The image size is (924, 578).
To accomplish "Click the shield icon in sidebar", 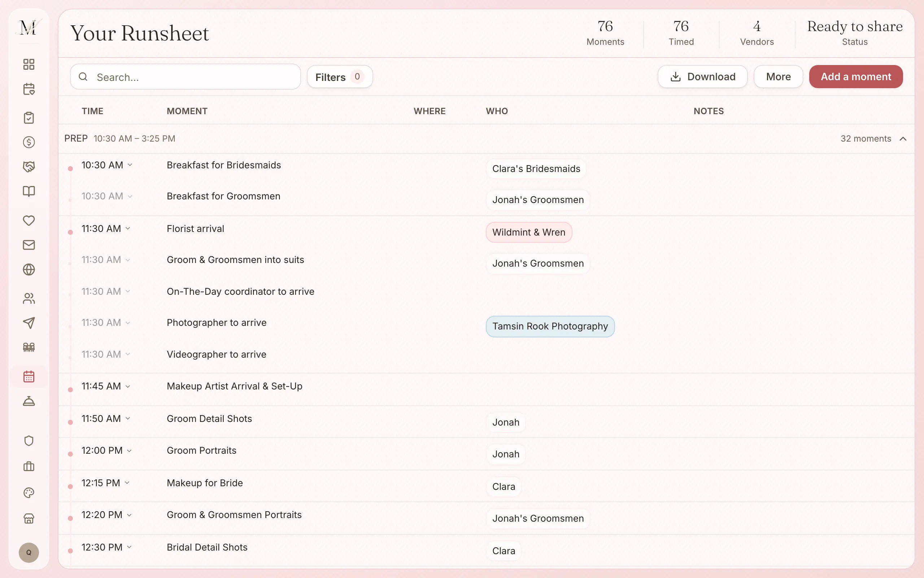I will [29, 441].
